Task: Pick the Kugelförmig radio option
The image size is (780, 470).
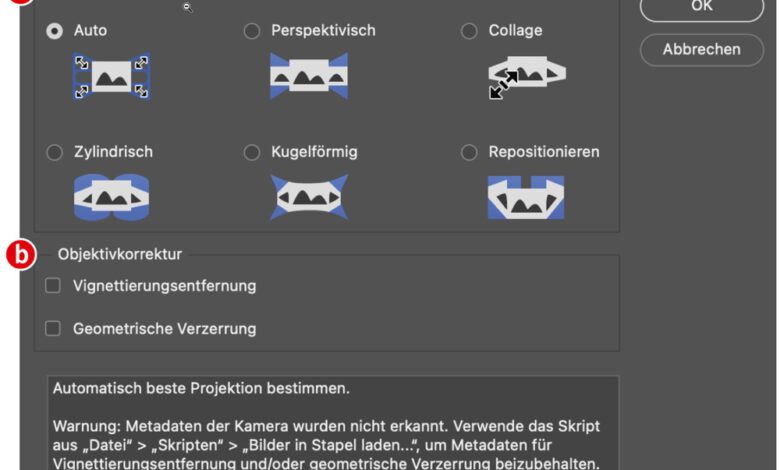Action: tap(252, 153)
